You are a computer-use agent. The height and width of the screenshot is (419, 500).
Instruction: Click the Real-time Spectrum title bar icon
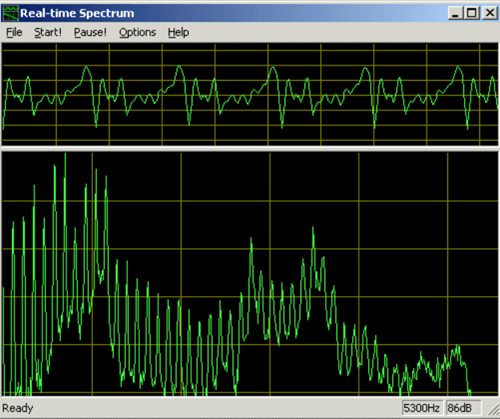click(10, 13)
